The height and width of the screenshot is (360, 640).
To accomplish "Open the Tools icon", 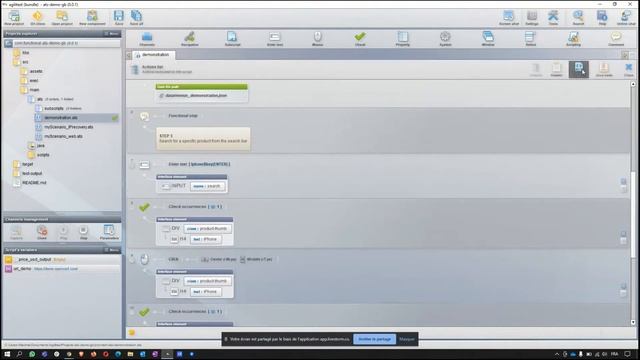I will [553, 18].
